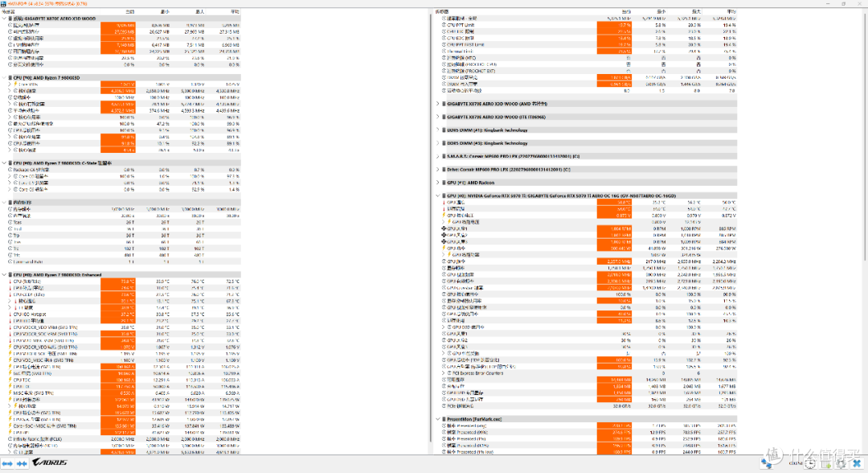Click the chip icon of GPU [#1]: AMD Radeon
868x473 pixels.
coord(444,183)
